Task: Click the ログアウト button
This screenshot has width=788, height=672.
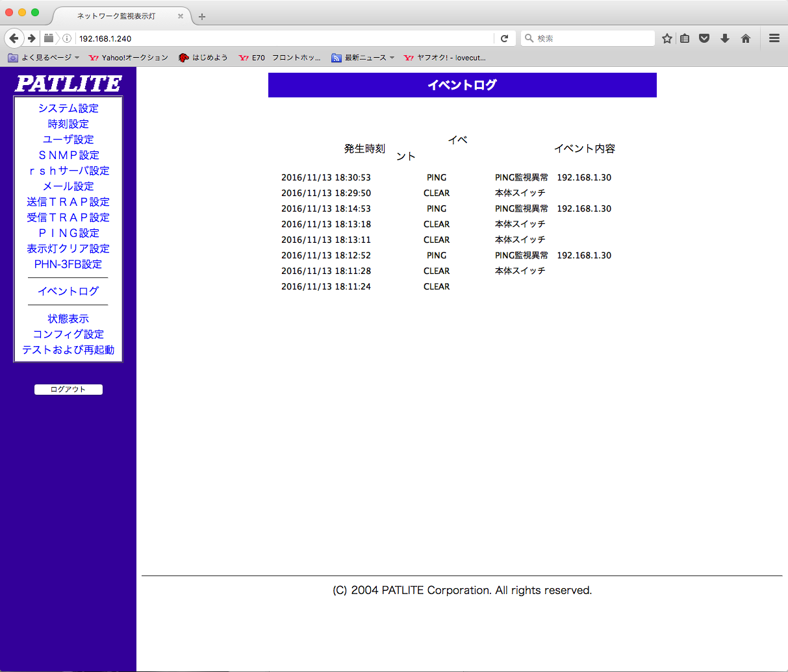Action: point(68,390)
